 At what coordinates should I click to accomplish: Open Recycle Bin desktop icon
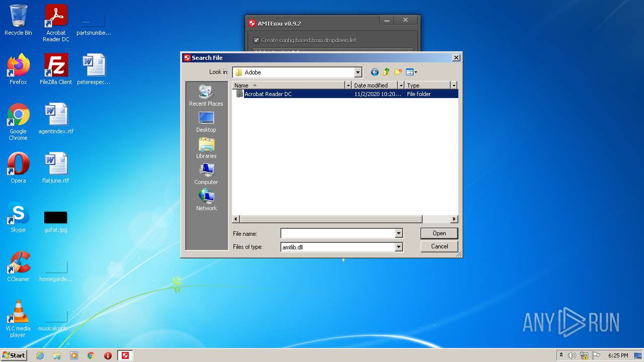click(x=18, y=20)
